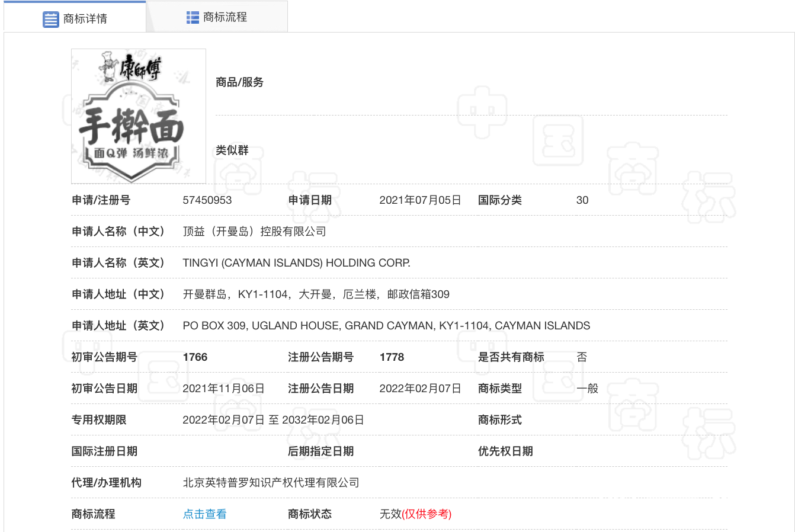Click the 国际分类 field label
Viewport: 795px width, 532px height.
point(500,200)
